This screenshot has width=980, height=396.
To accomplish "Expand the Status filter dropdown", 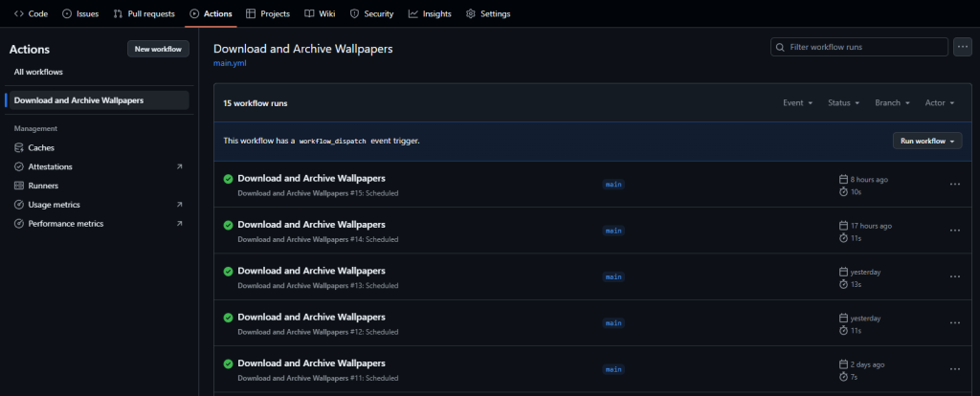I will click(x=843, y=102).
